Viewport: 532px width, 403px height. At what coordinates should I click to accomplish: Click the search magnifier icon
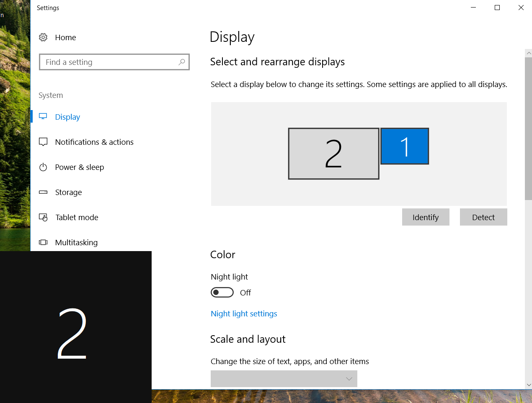click(182, 62)
